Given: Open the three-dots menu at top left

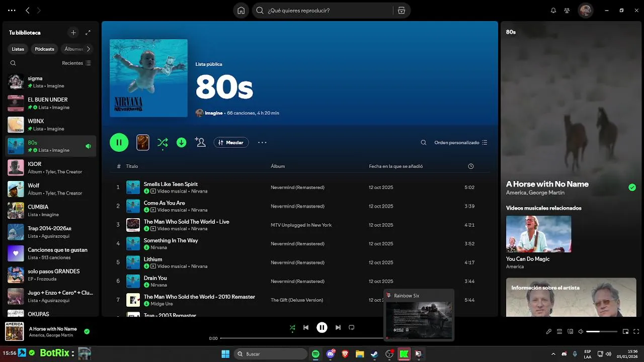Looking at the screenshot, I should point(12,10).
